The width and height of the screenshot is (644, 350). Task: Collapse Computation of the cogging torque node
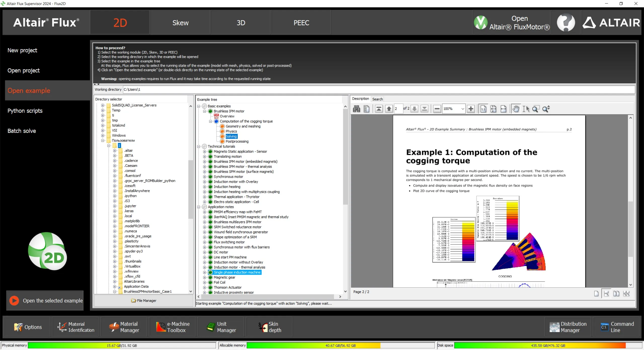211,121
